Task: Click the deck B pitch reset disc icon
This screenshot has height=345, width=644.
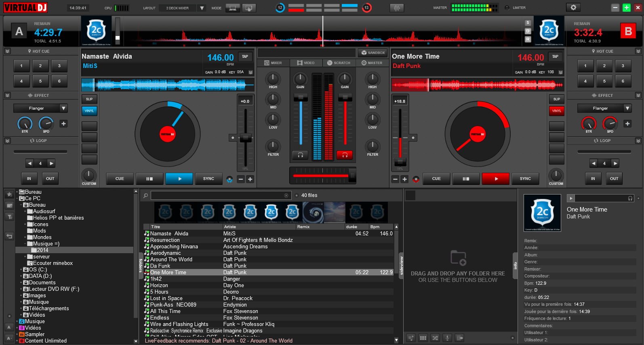Action: pos(415,179)
